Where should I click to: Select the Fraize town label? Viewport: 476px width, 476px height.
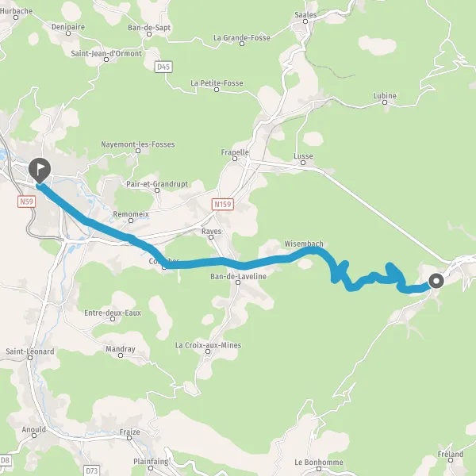129,432
